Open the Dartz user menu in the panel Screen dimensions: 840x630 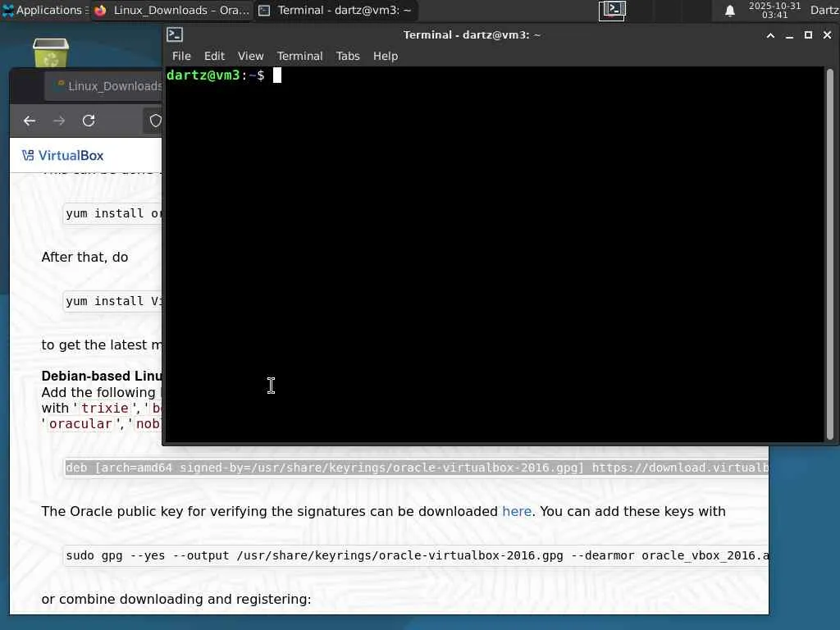tap(824, 10)
